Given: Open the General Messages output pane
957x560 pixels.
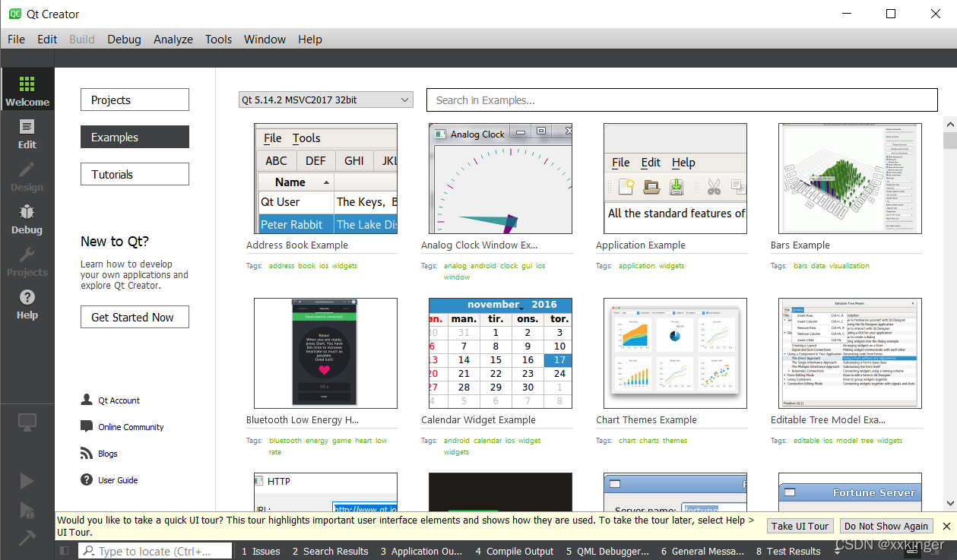Looking at the screenshot, I should click(x=702, y=551).
